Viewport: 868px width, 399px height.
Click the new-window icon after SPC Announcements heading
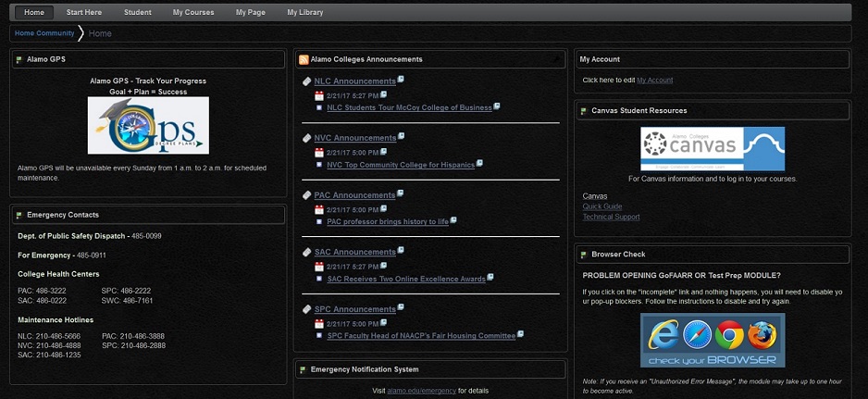[x=401, y=307]
